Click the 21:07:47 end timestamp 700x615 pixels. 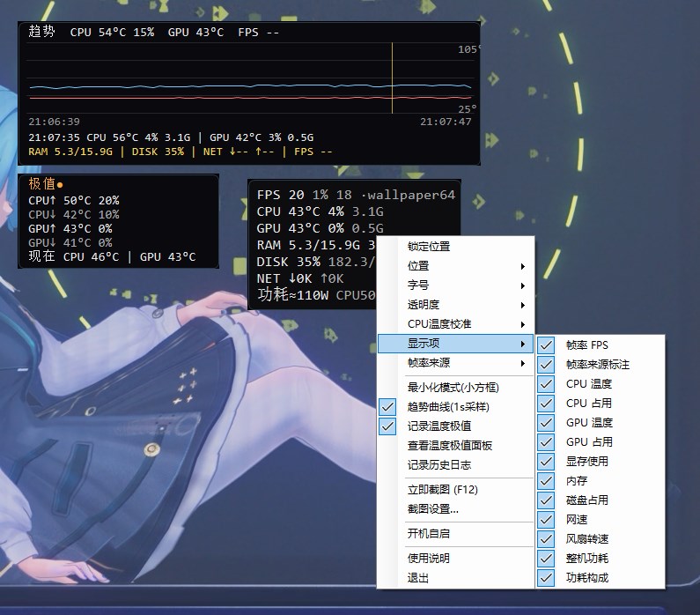tap(446, 122)
